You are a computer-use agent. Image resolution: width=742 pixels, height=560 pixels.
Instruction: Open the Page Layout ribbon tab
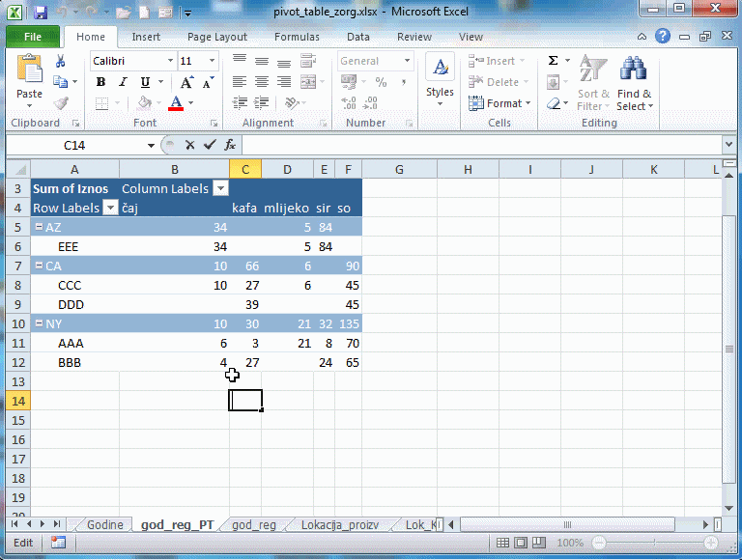217,37
